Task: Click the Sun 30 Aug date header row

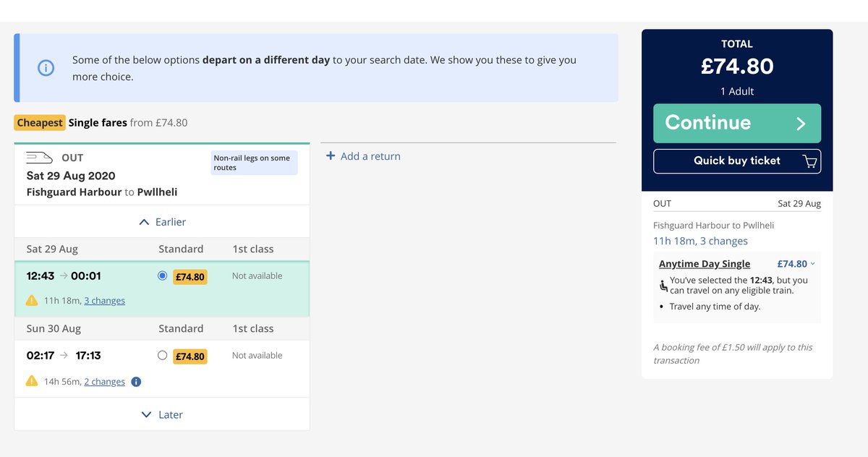Action: click(x=162, y=328)
